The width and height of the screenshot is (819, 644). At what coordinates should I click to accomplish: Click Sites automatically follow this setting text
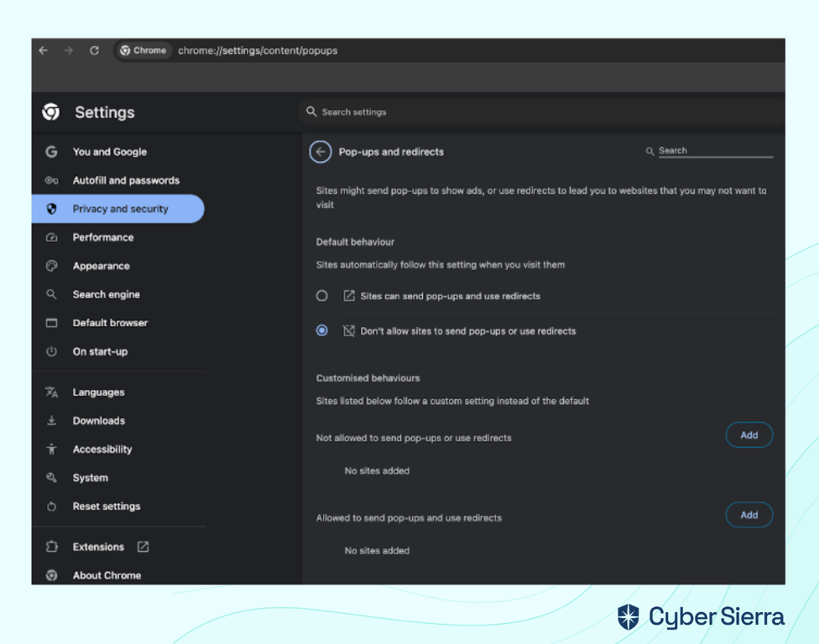pos(441,265)
